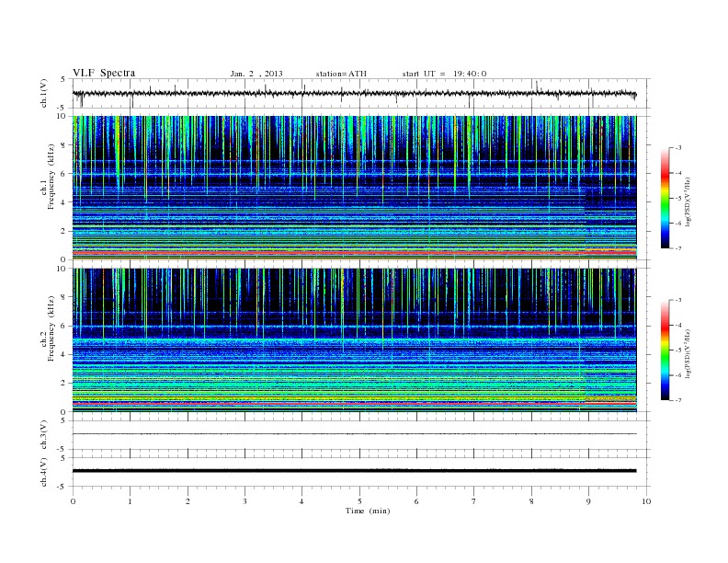
Task: Click the time axis tick label '5'
Action: [x=359, y=501]
